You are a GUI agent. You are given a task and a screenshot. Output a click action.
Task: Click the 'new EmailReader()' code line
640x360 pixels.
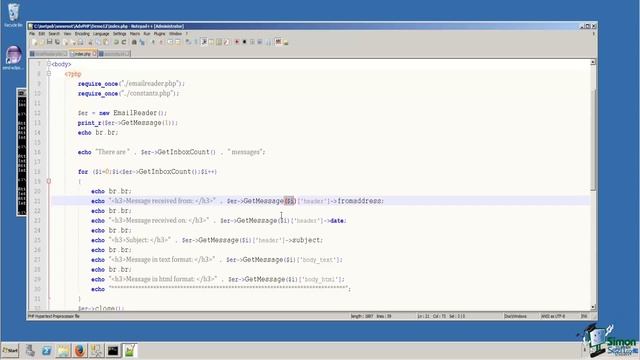pyautogui.click(x=122, y=113)
